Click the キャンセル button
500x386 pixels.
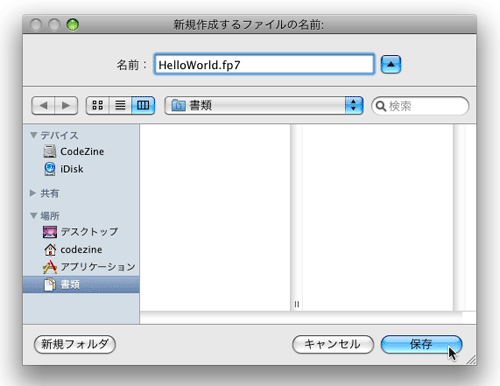(333, 344)
